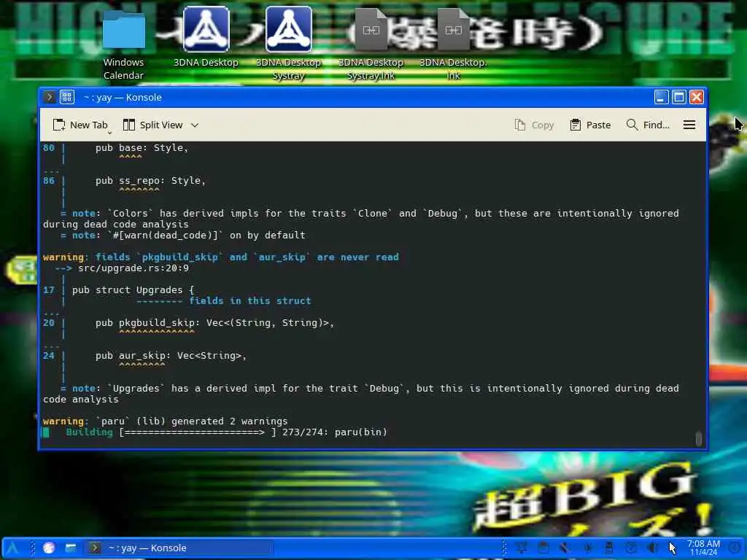The height and width of the screenshot is (560, 747).
Task: Open the file manager taskbar icon
Action: (x=71, y=548)
